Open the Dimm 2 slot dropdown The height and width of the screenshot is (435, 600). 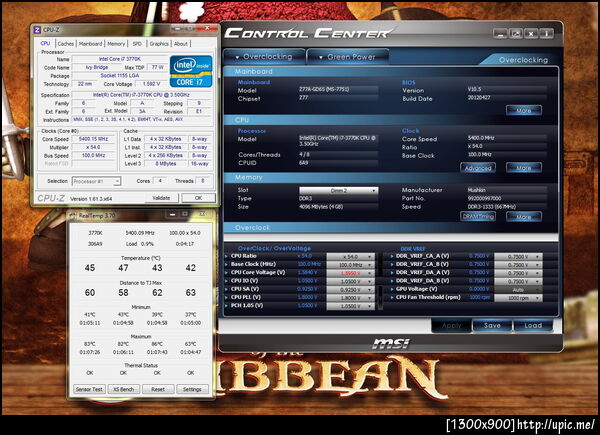click(339, 191)
